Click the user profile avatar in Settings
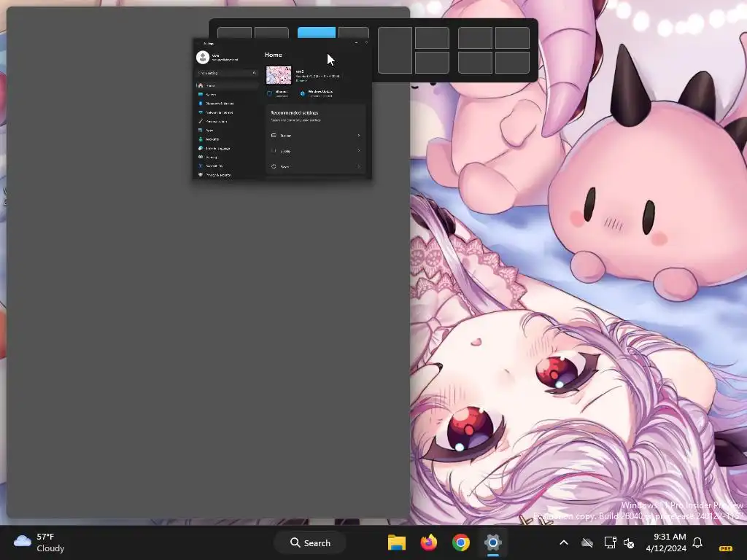 203,57
